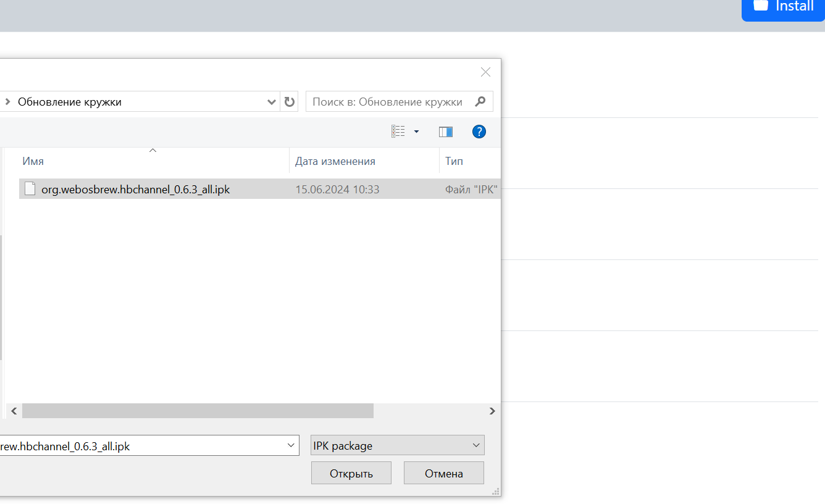Refresh the current folder listing
This screenshot has height=504, width=825.
[289, 102]
